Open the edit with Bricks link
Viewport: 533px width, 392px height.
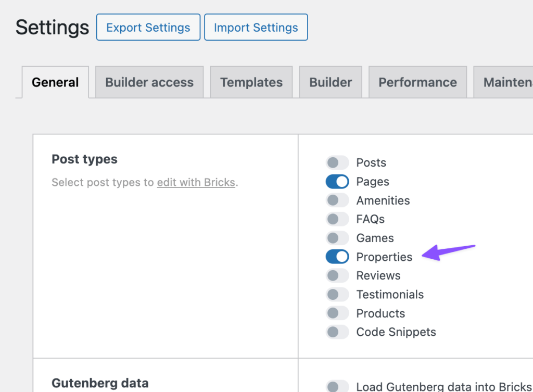click(x=196, y=183)
